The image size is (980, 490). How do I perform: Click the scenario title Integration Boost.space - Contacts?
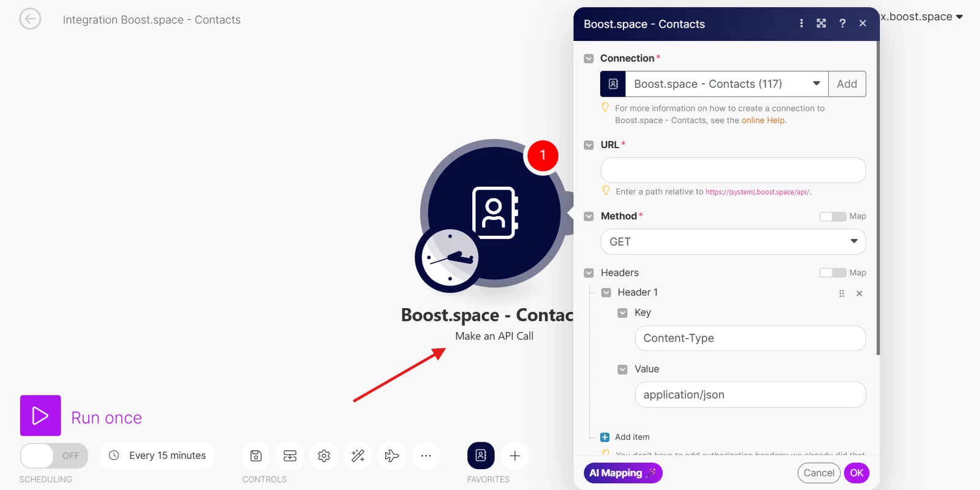coord(152,20)
